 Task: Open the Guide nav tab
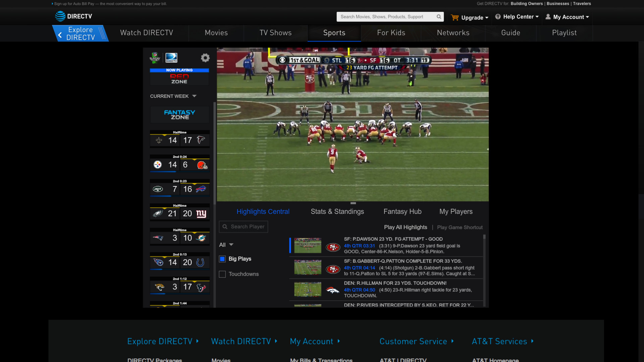pos(511,33)
